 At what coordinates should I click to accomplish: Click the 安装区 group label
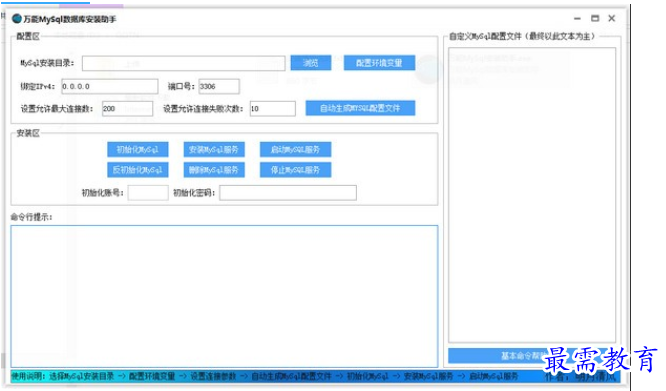click(28, 133)
